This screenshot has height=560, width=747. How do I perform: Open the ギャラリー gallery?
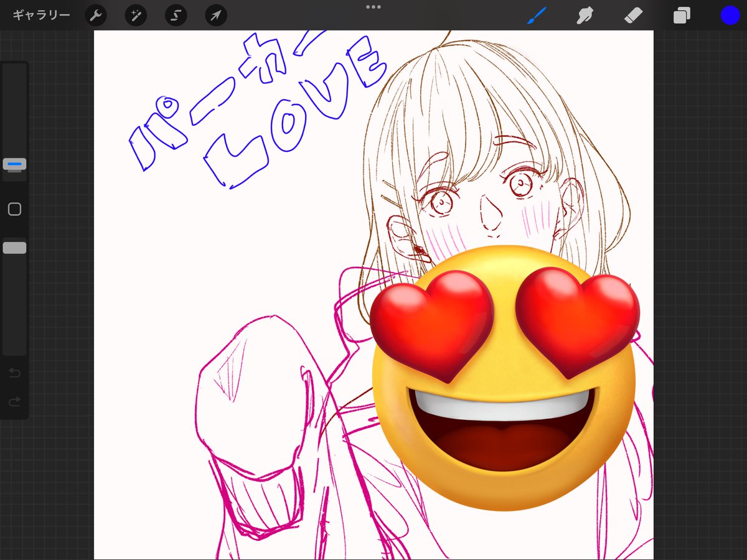tap(41, 16)
